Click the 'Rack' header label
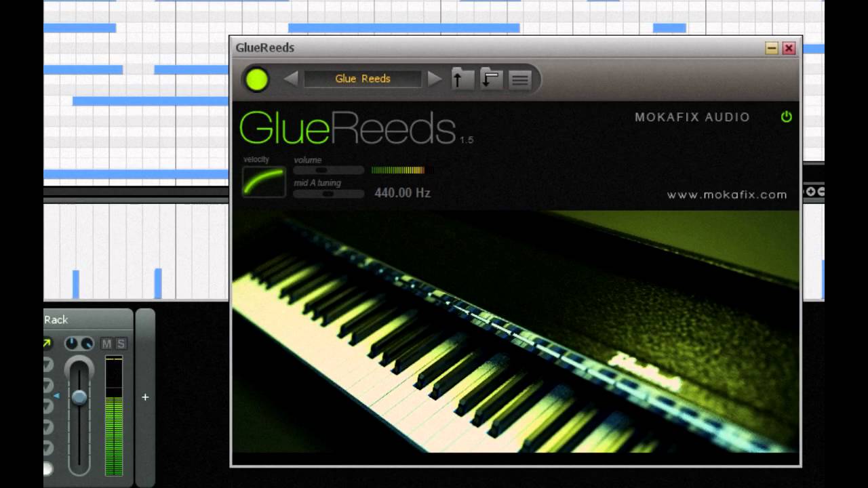 pyautogui.click(x=56, y=320)
